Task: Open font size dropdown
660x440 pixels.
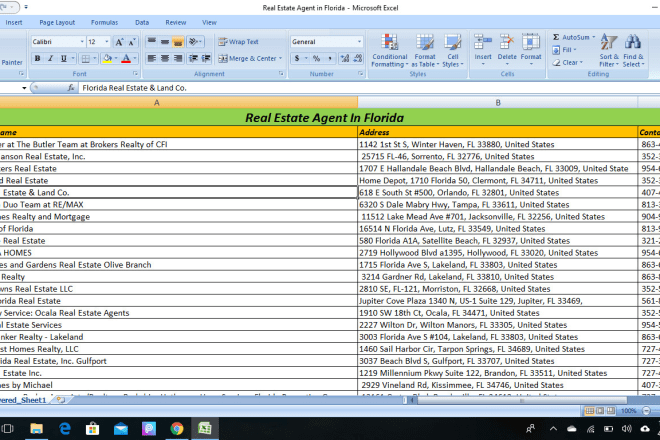Action: point(106,42)
